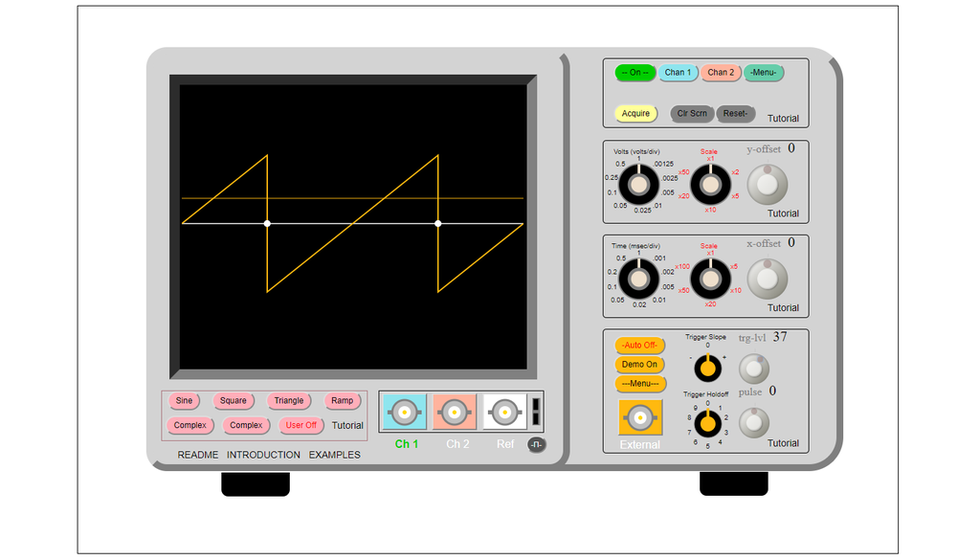
Task: Toggle Demo On in the trigger section
Action: [638, 365]
